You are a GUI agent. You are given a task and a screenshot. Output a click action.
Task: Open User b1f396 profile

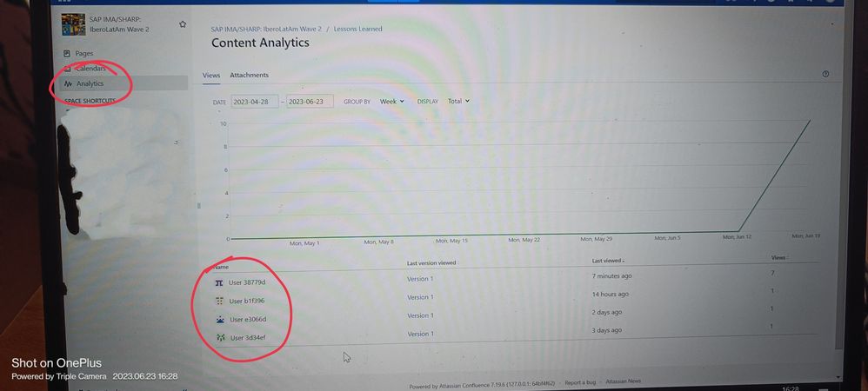coord(247,302)
